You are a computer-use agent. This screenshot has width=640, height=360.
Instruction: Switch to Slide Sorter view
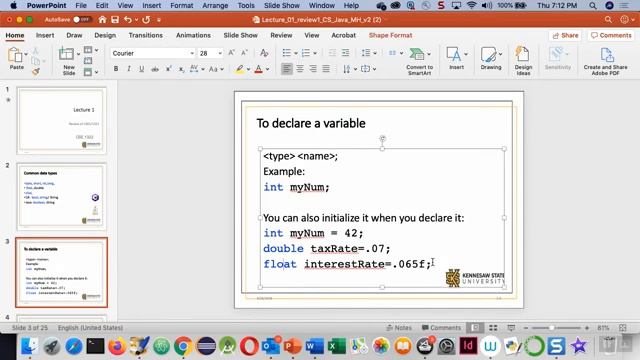coord(493,328)
